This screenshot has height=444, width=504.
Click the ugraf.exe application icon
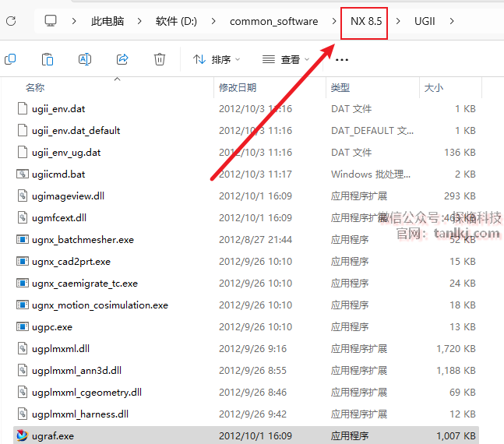pyautogui.click(x=22, y=435)
